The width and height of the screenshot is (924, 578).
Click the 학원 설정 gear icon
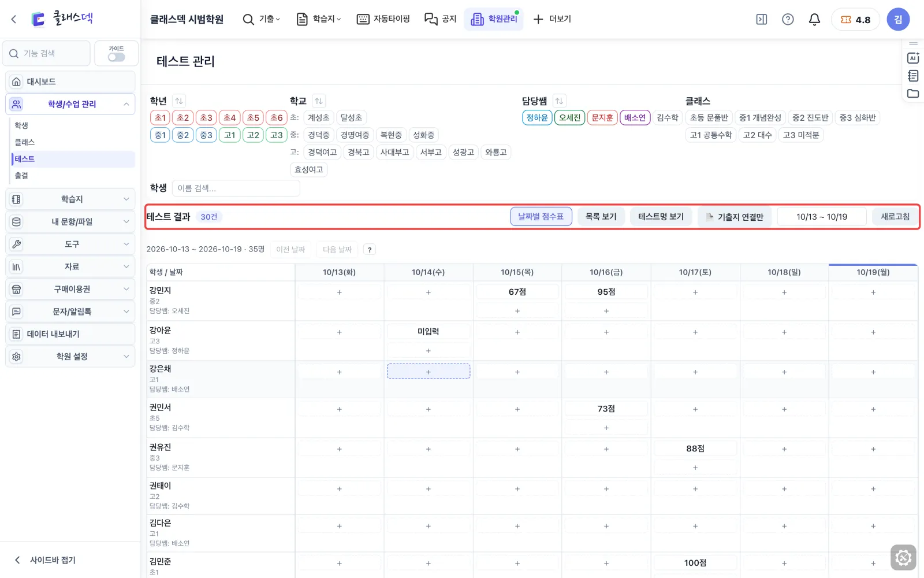17,357
